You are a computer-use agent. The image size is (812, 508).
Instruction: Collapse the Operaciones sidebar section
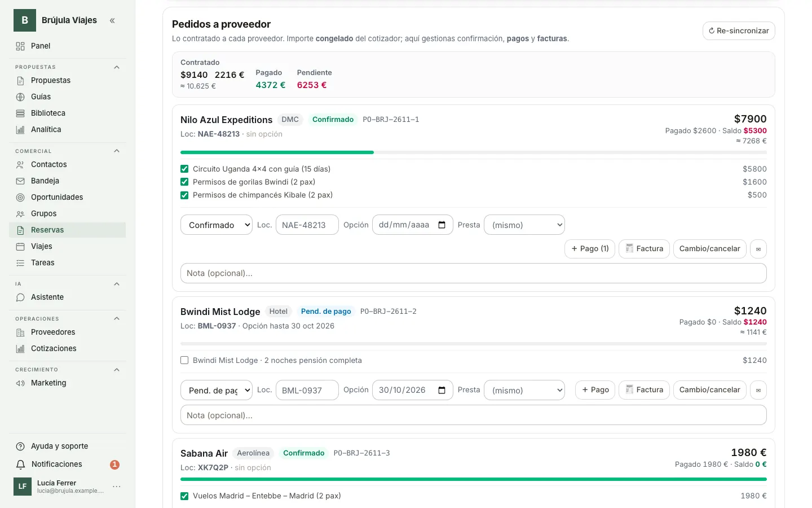pos(117,318)
